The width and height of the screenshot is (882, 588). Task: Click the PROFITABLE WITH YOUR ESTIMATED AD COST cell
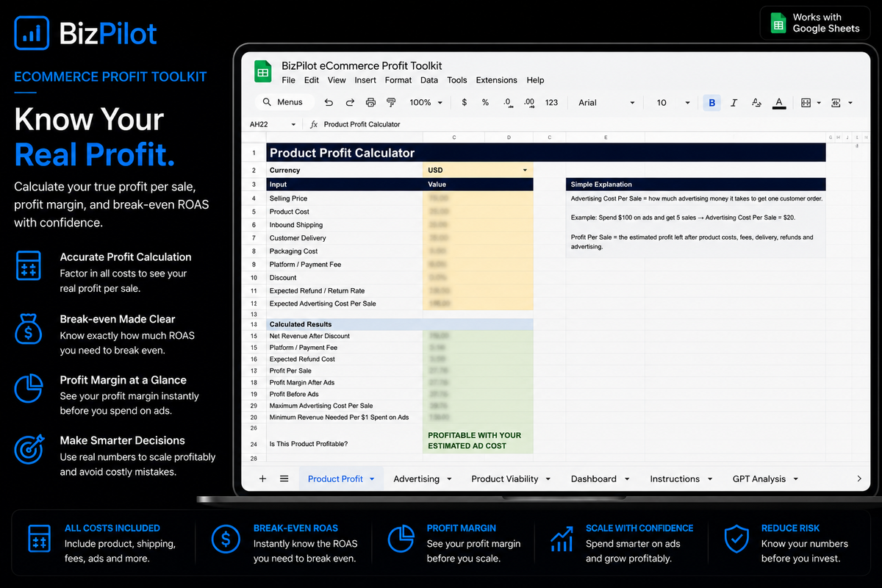[478, 439]
